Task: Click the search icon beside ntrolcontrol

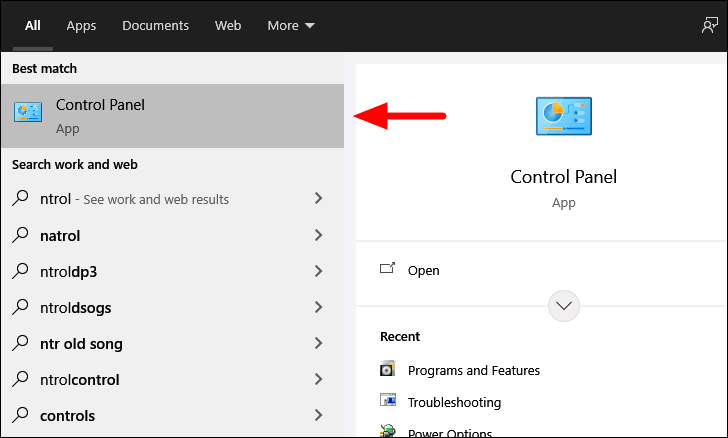Action: coord(20,379)
